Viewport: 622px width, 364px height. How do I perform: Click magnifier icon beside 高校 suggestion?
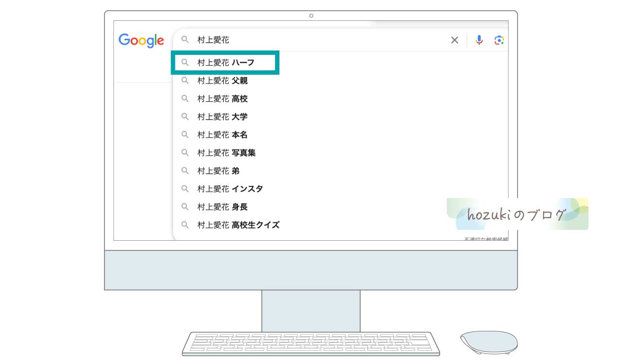click(x=185, y=99)
